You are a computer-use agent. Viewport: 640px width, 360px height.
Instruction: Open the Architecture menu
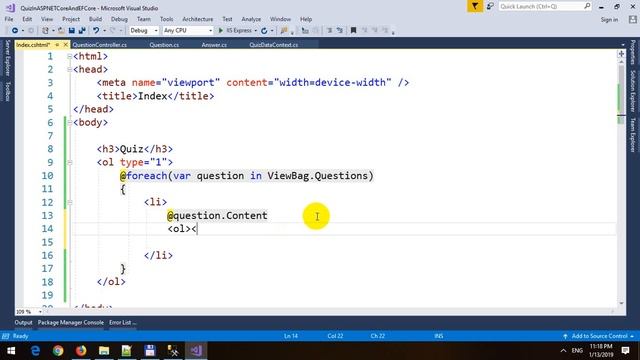tap(198, 19)
